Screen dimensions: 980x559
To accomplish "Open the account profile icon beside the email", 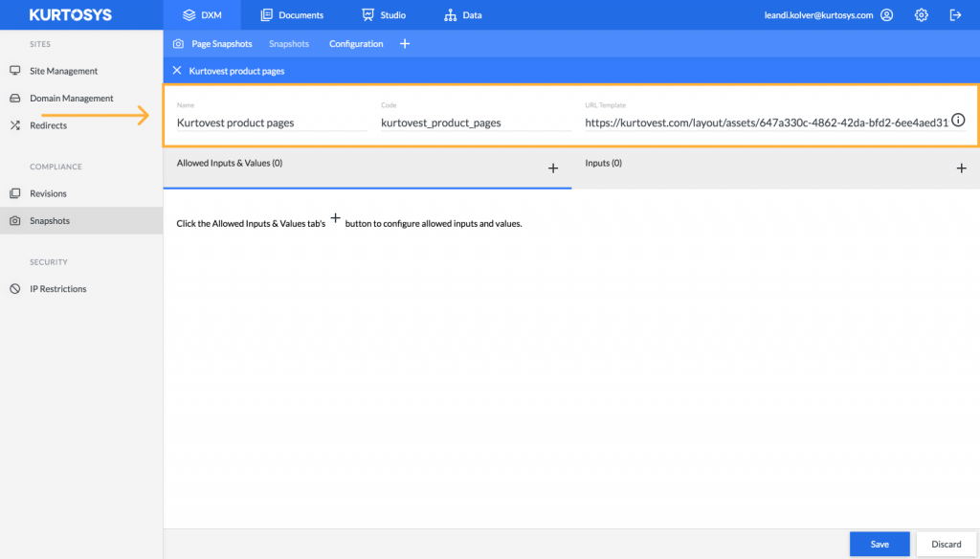I will [886, 14].
